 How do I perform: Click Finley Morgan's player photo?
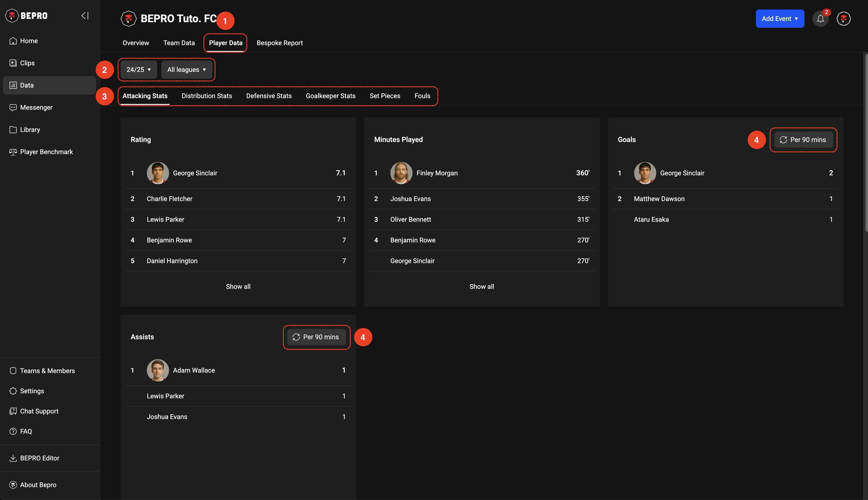tap(401, 173)
